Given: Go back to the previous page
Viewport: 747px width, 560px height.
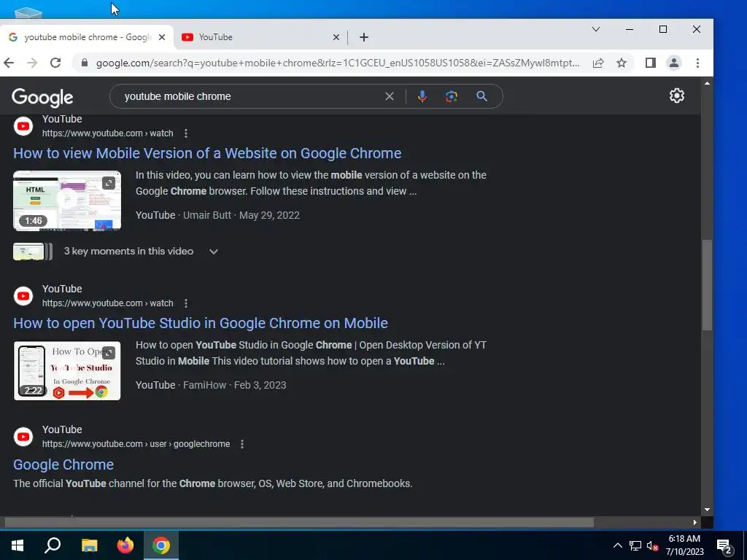Looking at the screenshot, I should [9, 63].
